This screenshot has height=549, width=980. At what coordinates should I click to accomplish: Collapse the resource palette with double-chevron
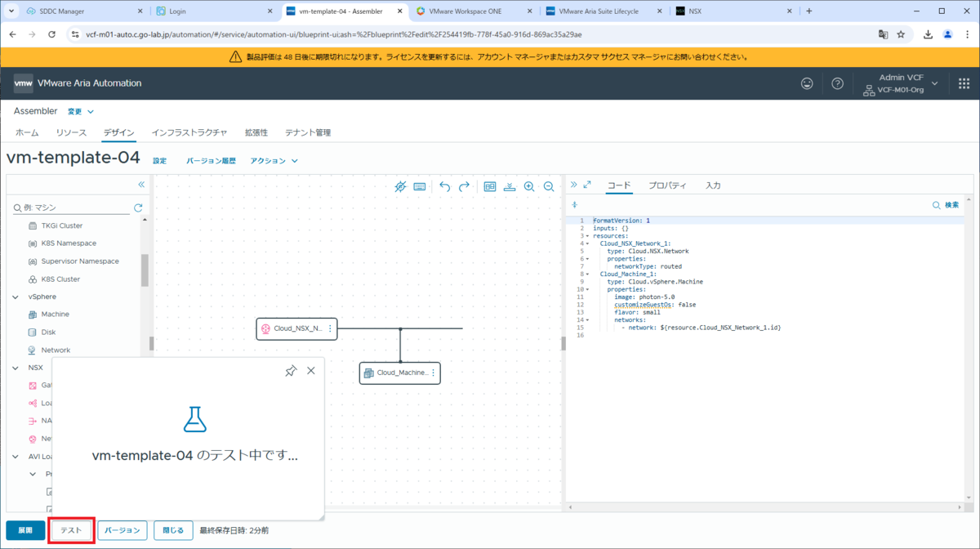pyautogui.click(x=141, y=185)
